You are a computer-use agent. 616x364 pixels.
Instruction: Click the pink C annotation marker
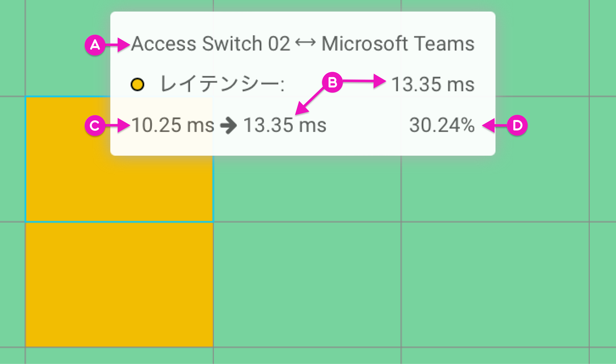(x=95, y=126)
